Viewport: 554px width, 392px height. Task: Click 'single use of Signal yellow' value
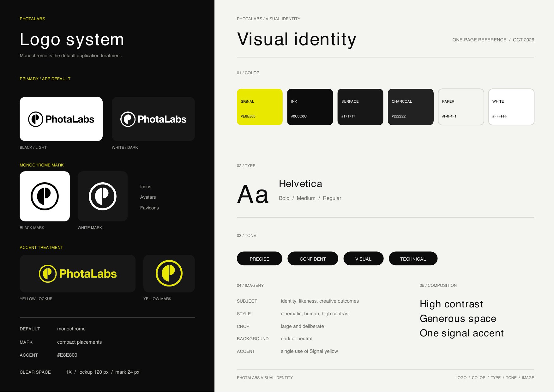tap(309, 351)
